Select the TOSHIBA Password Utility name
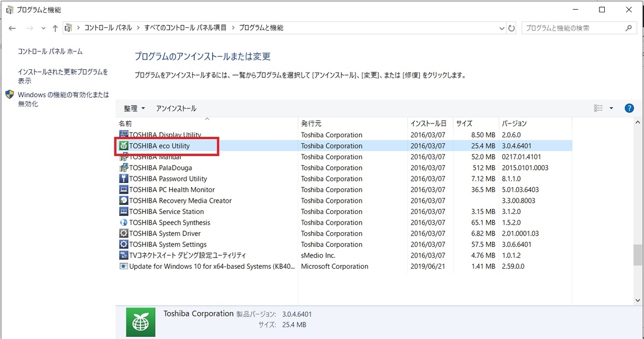The width and height of the screenshot is (644, 339). pos(168,179)
